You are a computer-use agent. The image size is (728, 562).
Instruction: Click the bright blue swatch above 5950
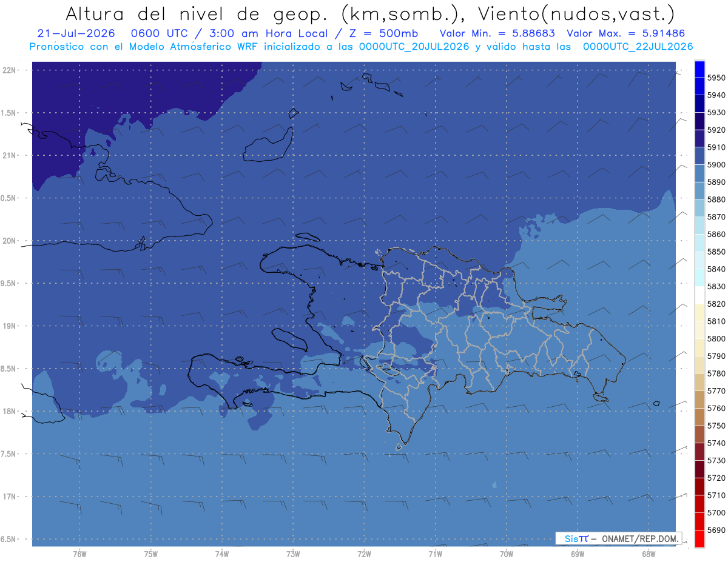pos(699,69)
